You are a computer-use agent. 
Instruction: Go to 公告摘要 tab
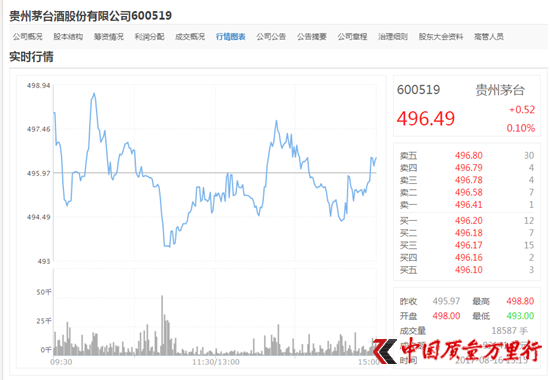pos(312,36)
